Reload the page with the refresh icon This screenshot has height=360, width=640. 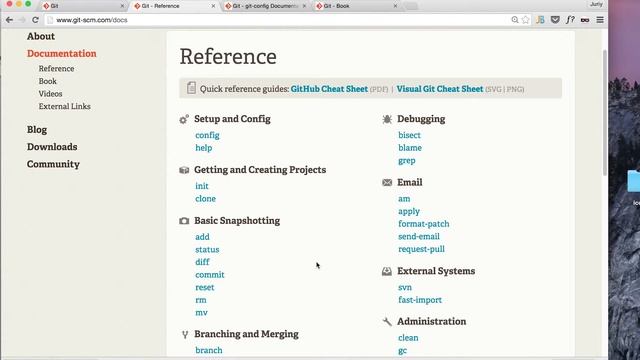[x=36, y=20]
